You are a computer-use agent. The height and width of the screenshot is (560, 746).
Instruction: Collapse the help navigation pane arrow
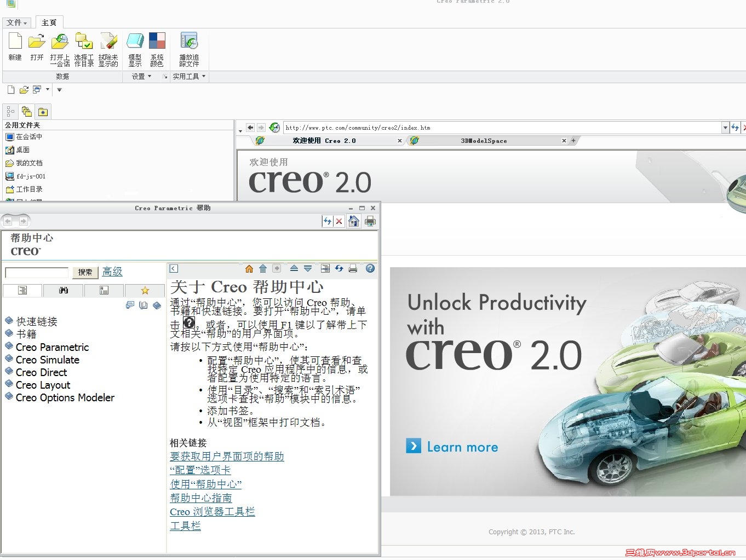click(x=174, y=268)
